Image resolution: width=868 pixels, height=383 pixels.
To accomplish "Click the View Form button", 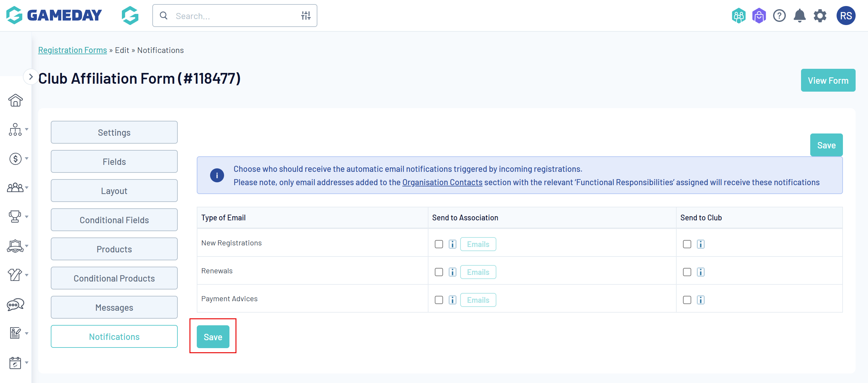I will 828,81.
